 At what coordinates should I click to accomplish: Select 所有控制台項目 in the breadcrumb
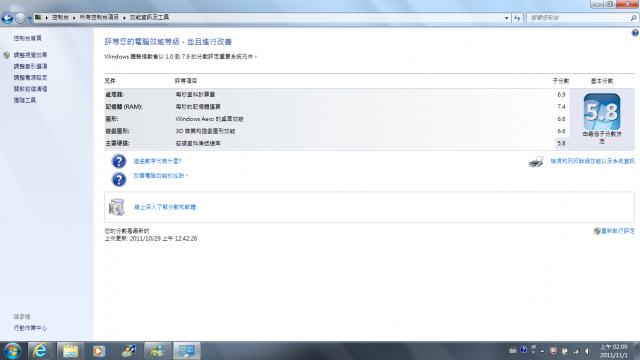pos(99,18)
